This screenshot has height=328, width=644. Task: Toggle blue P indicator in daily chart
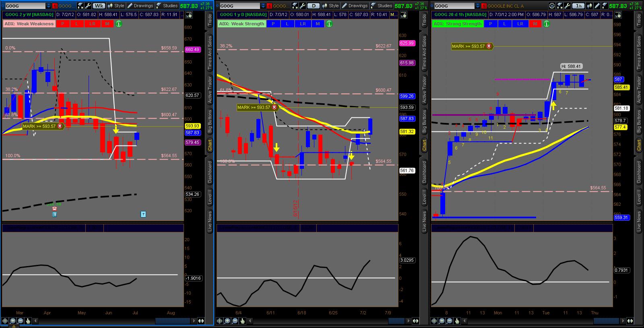[x=273, y=24]
